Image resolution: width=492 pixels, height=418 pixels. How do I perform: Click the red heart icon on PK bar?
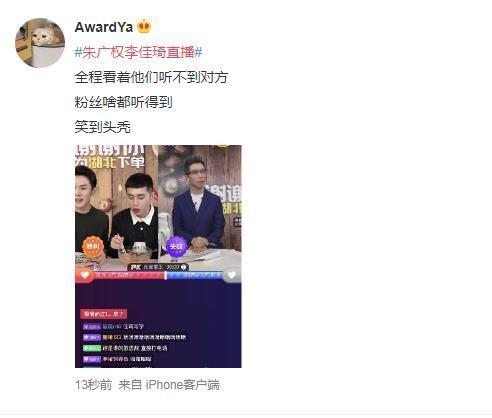pos(84,275)
